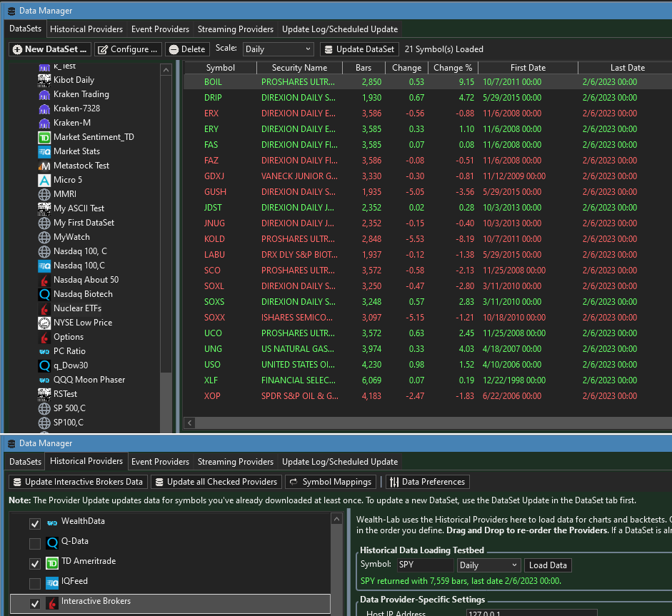Uncheck the WealthData provider checkbox

[35, 523]
